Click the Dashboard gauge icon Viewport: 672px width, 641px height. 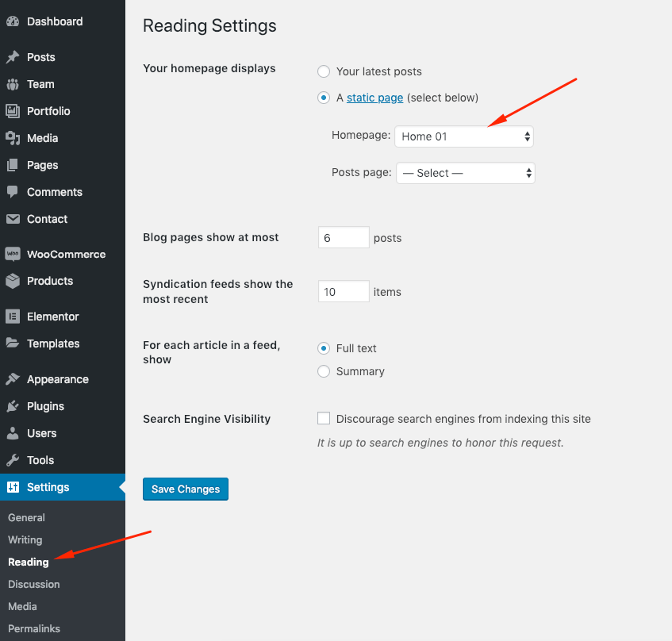(x=13, y=21)
